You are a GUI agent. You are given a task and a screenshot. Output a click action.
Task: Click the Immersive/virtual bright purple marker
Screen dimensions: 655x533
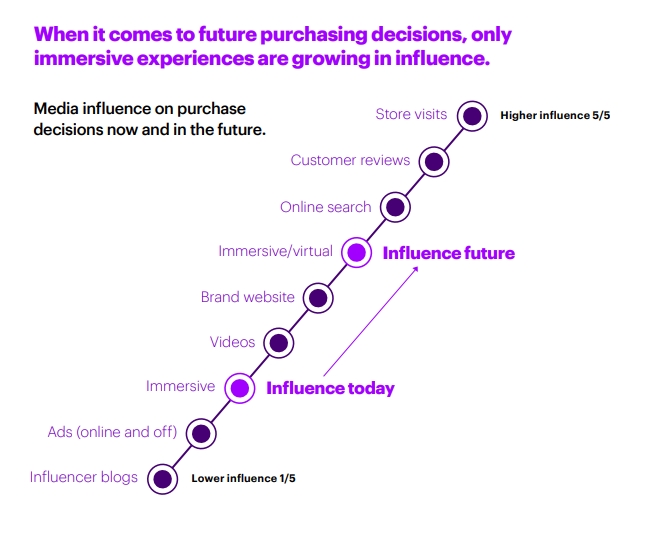click(x=356, y=252)
